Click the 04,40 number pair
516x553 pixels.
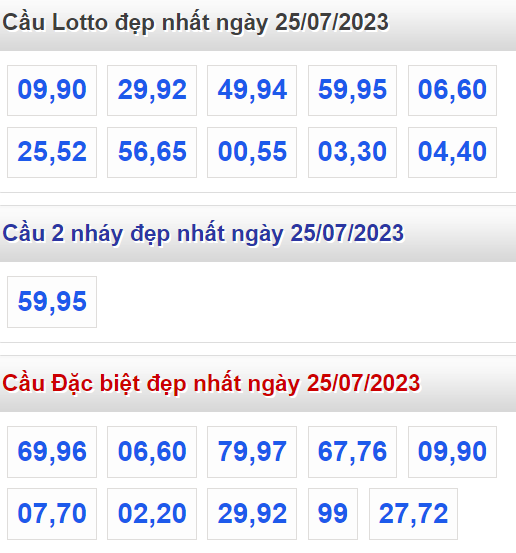point(453,152)
